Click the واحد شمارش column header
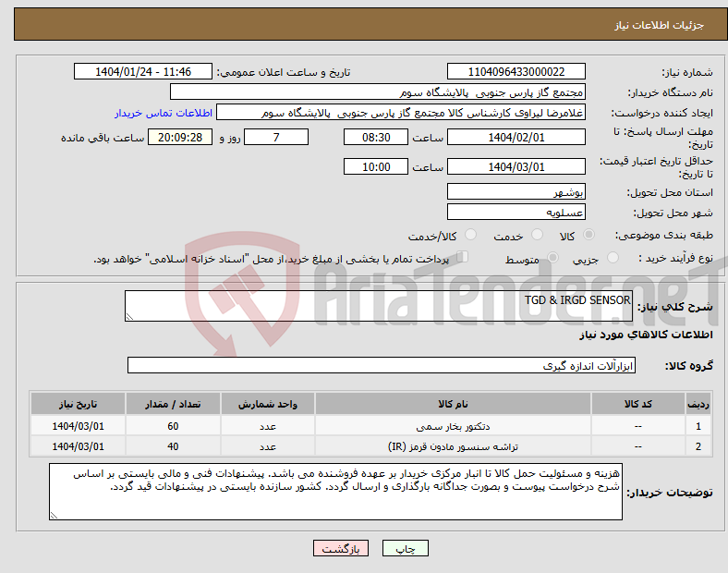Screen dimensions: 728x573 click(268, 404)
